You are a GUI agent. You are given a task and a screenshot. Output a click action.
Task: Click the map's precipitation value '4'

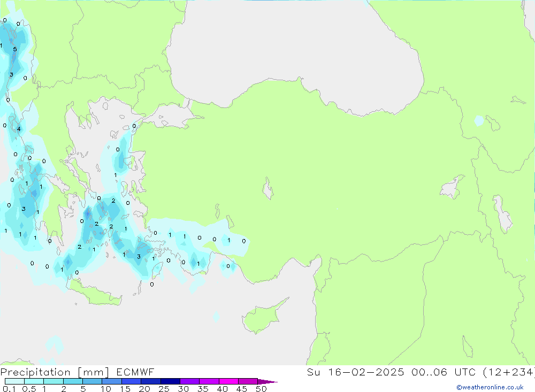(x=19, y=129)
